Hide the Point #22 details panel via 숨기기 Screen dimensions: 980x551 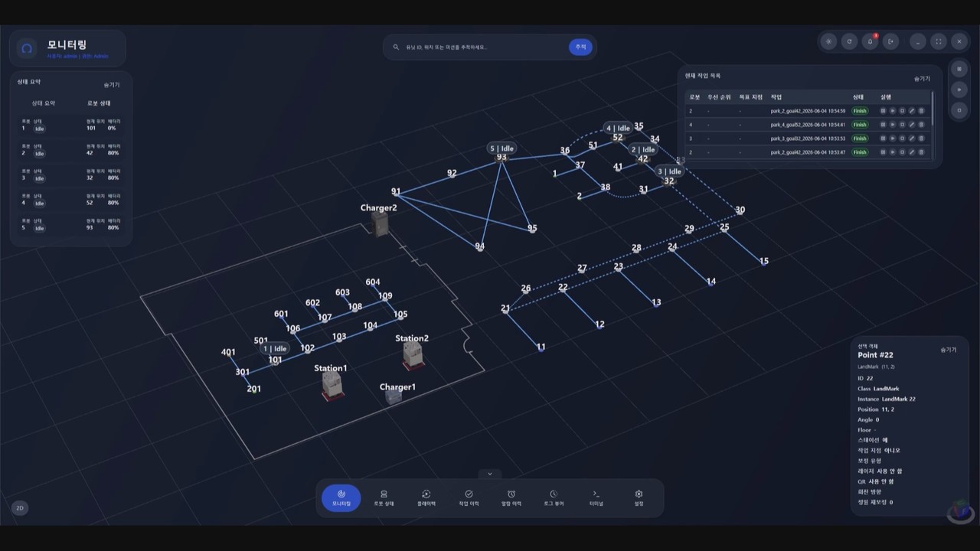click(x=949, y=350)
